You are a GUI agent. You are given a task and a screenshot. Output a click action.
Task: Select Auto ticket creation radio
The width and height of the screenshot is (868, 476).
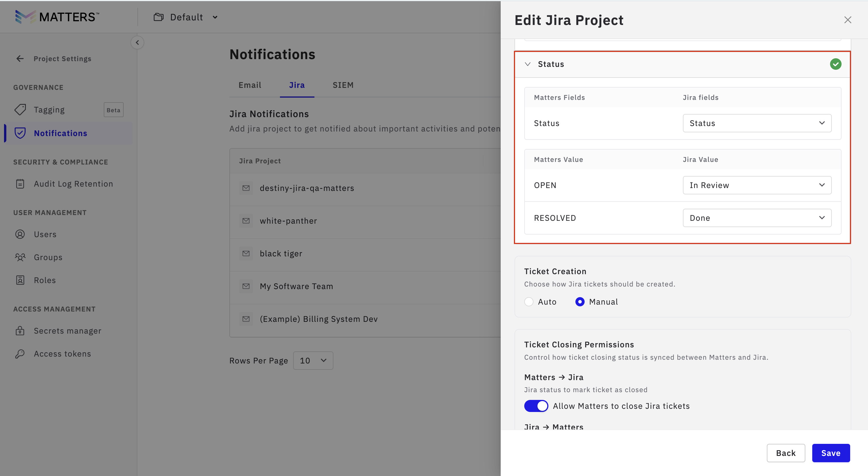coord(529,302)
